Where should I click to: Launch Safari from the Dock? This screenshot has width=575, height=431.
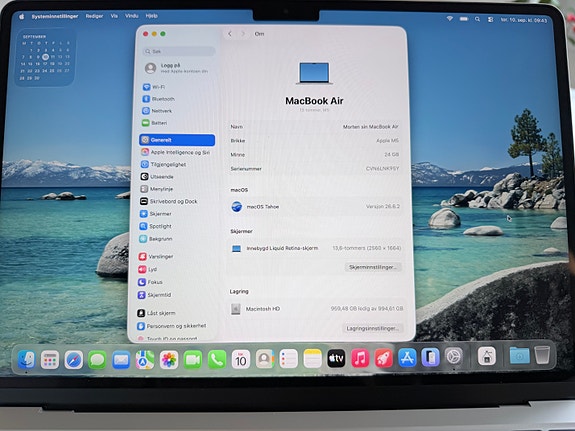coord(74,360)
